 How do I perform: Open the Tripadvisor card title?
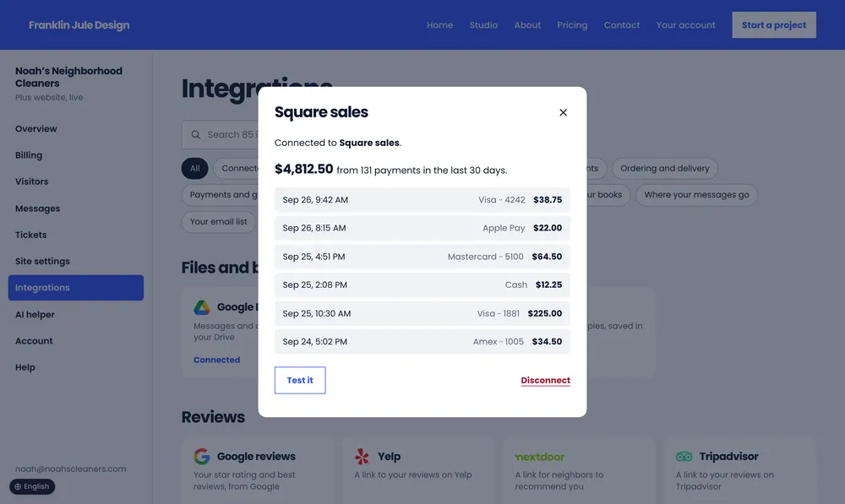728,457
